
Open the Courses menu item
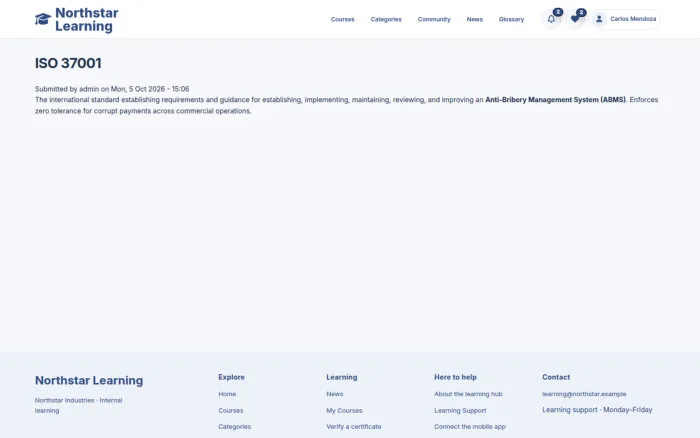point(342,19)
